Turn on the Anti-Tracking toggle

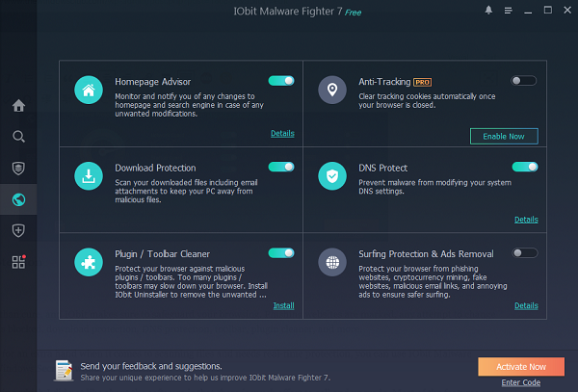pyautogui.click(x=524, y=81)
